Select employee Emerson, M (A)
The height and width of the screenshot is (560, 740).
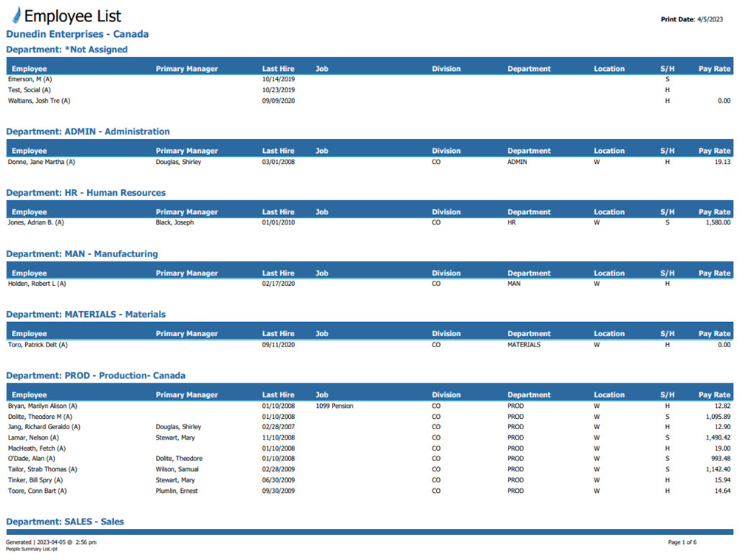pos(30,79)
